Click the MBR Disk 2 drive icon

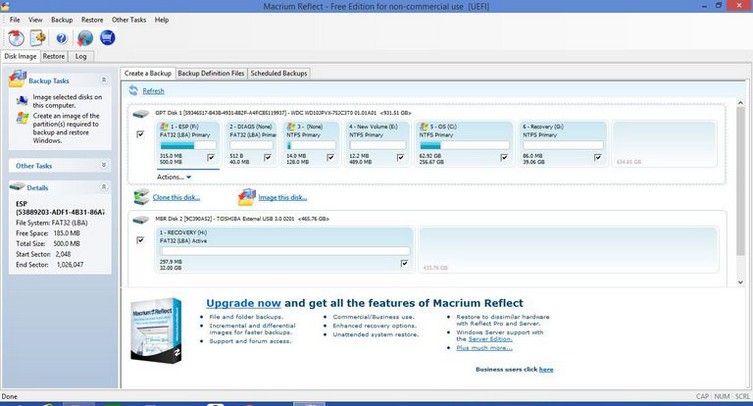tap(141, 220)
